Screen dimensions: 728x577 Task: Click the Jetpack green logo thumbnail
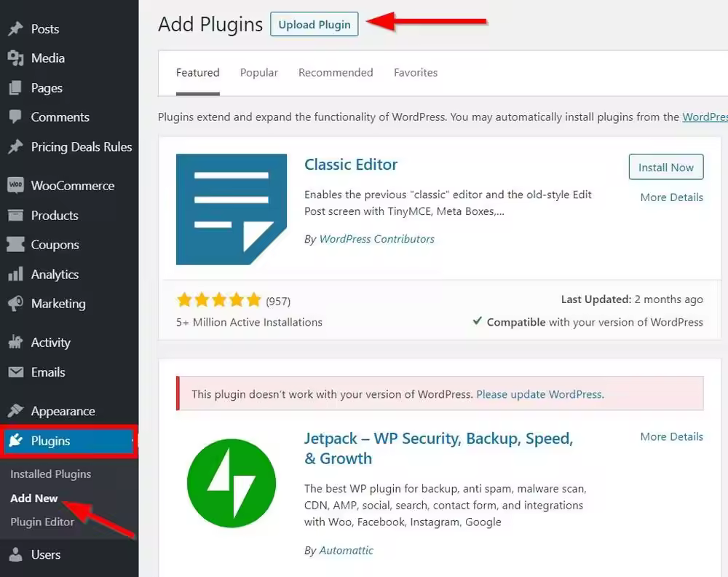click(x=232, y=483)
